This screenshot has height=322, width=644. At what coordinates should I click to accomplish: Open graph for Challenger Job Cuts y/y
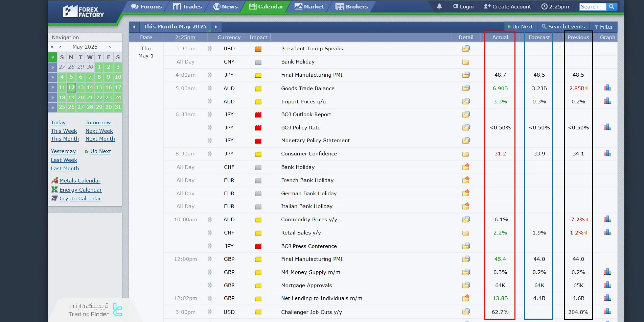pos(607,312)
